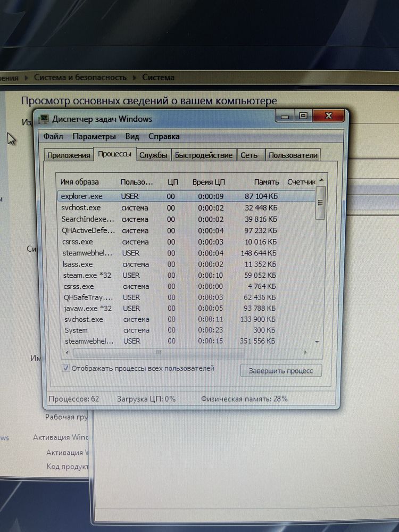Click Система и безопасность breadcrumb in Control Panel
Image resolution: width=399 pixels, height=532 pixels.
[x=80, y=78]
